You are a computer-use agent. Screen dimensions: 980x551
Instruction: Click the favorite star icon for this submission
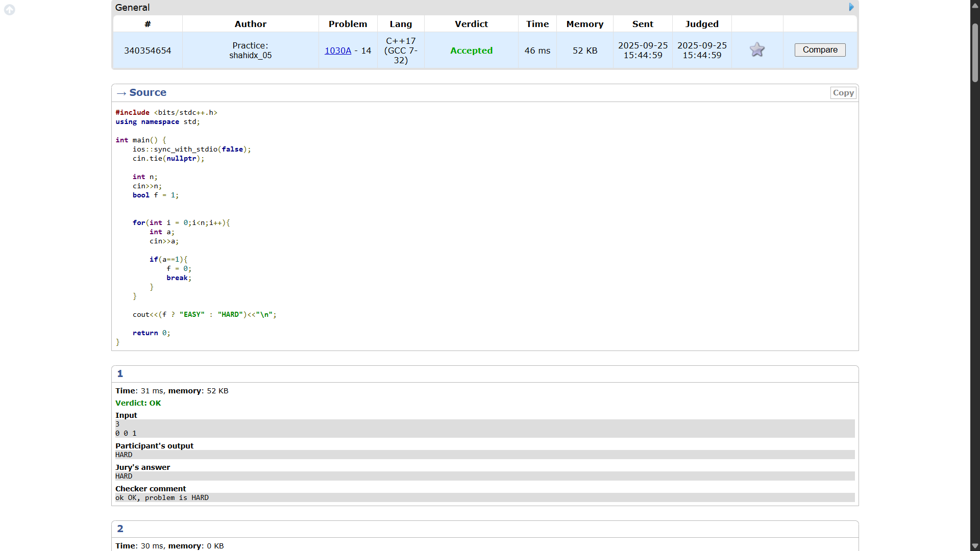tap(757, 49)
